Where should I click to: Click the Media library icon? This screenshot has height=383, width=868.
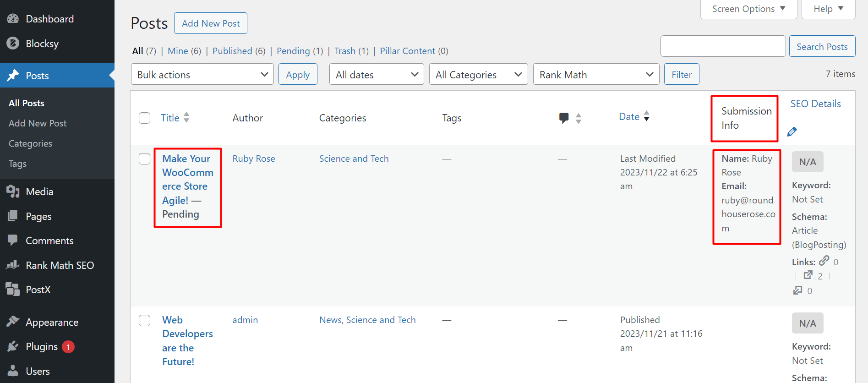(13, 191)
